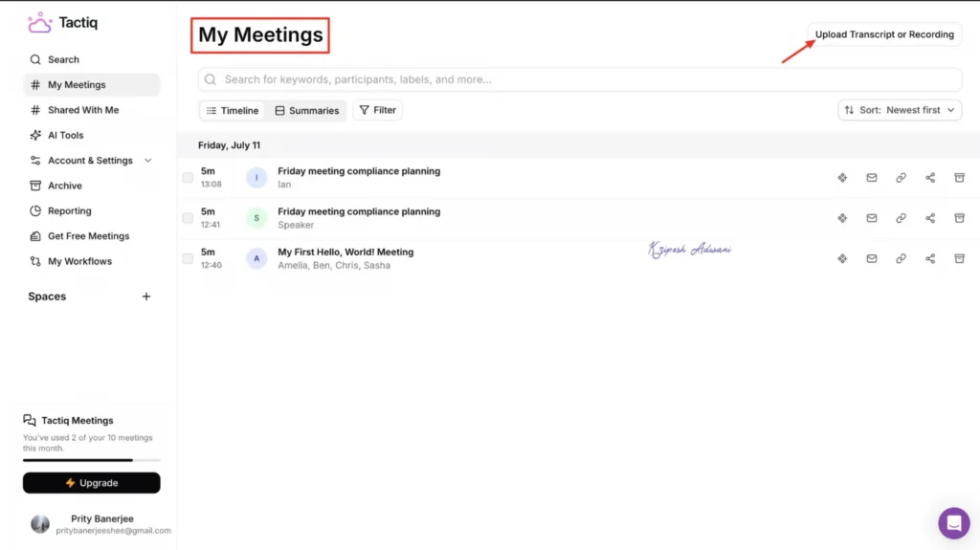Click share icon on the Ian meeting row

coord(930,178)
